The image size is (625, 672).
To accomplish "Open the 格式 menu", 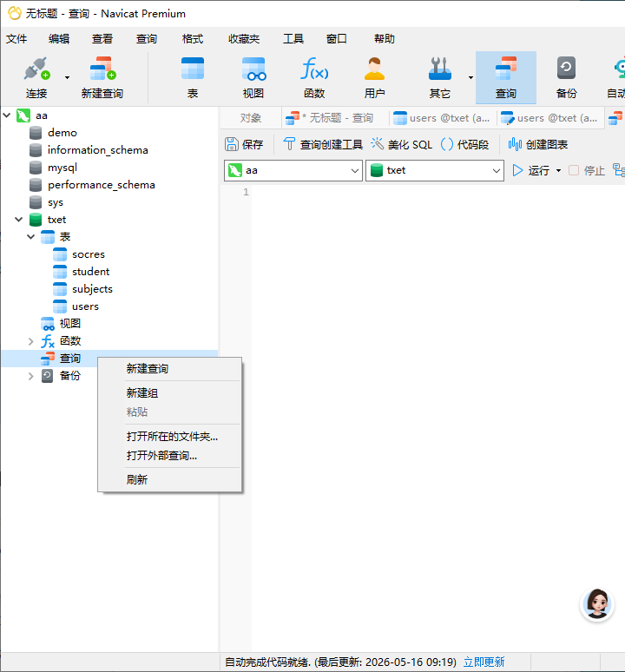I will pyautogui.click(x=193, y=39).
